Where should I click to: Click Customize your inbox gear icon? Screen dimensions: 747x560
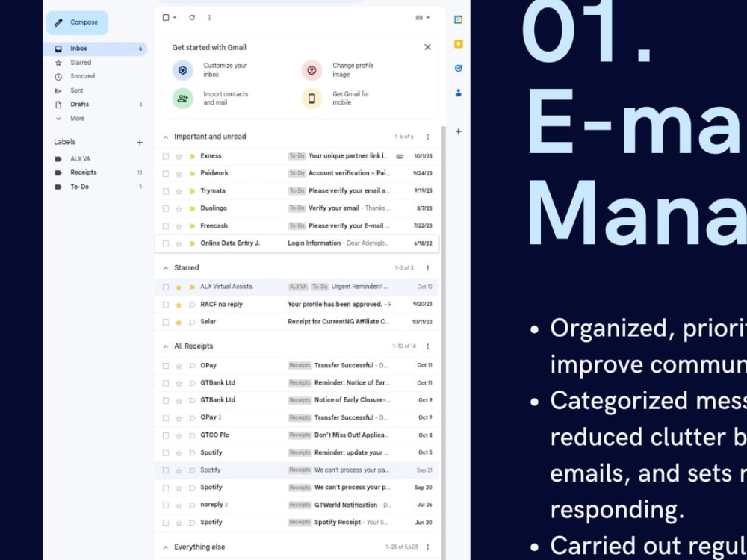(x=183, y=70)
